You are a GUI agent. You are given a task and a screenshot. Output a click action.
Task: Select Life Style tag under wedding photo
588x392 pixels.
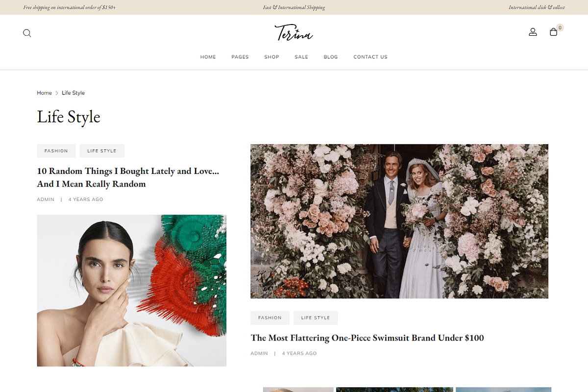pos(316,318)
